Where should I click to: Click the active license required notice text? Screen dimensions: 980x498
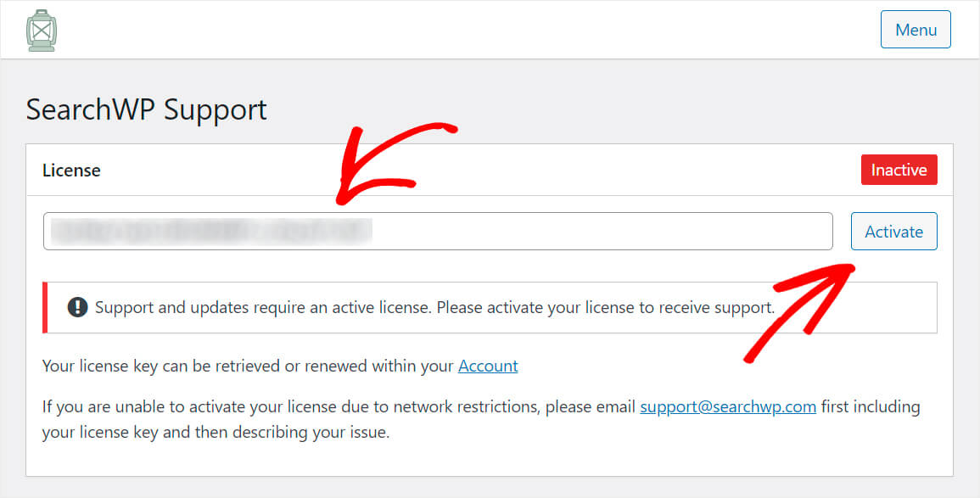(x=434, y=307)
